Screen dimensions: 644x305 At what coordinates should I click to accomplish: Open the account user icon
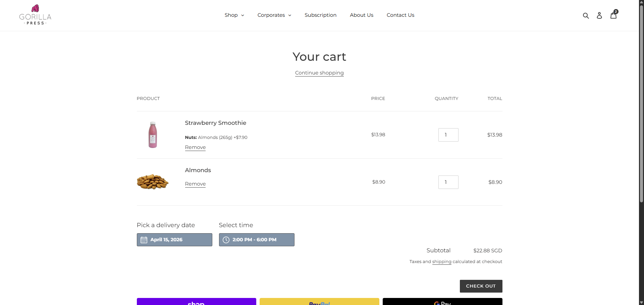point(599,15)
